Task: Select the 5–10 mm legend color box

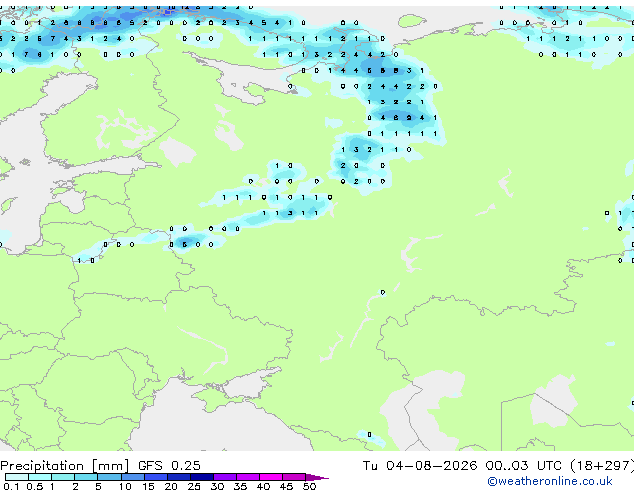Action: click(109, 477)
